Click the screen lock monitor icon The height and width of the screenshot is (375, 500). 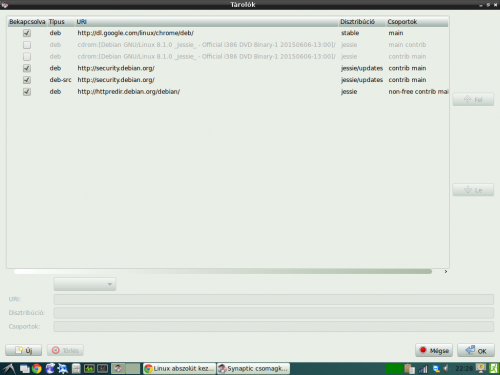pyautogui.click(x=481, y=368)
